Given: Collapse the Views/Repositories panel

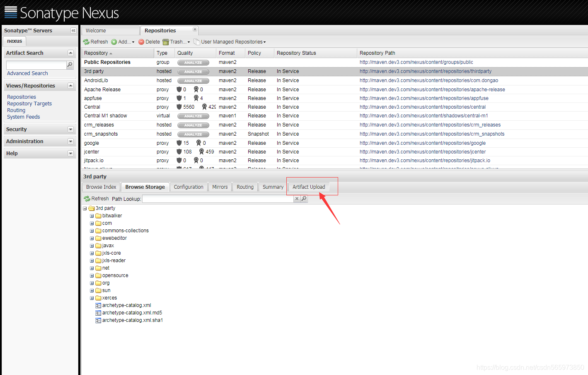Looking at the screenshot, I should 70,86.
